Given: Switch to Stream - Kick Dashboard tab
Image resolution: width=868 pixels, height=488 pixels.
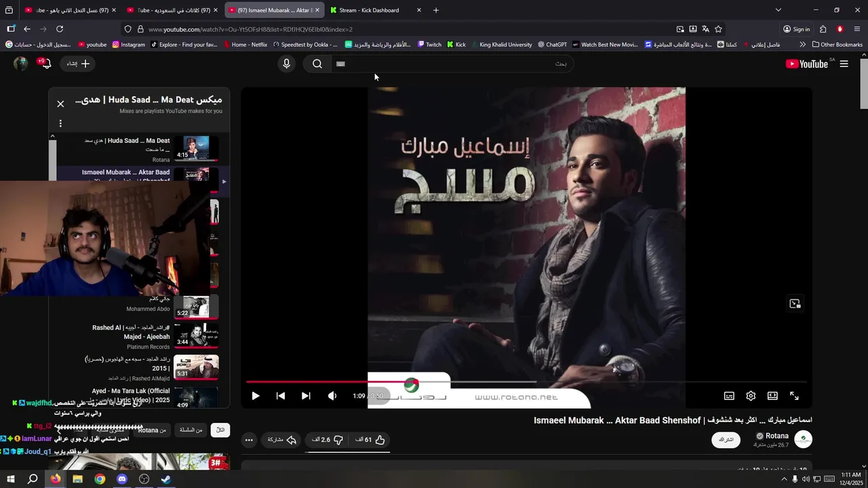Looking at the screenshot, I should click(375, 10).
